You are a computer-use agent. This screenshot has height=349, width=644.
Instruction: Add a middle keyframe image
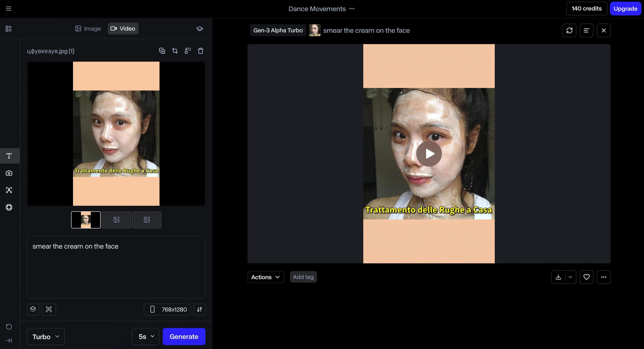[x=116, y=220]
